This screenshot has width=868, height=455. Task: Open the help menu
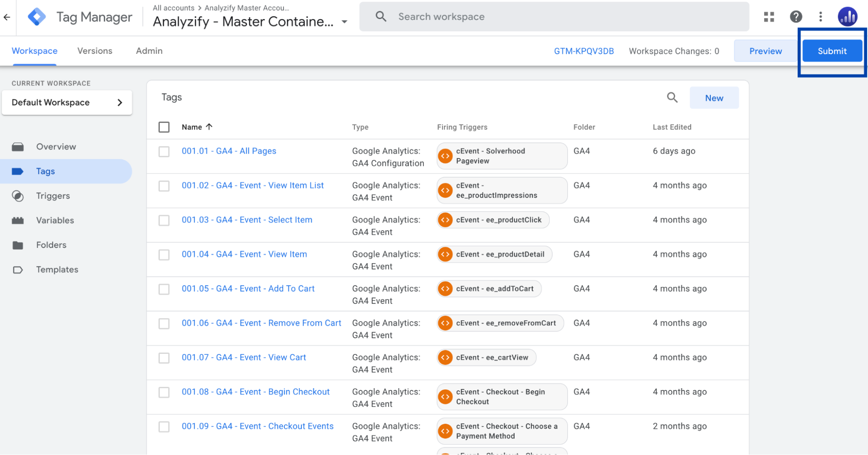coord(796,16)
